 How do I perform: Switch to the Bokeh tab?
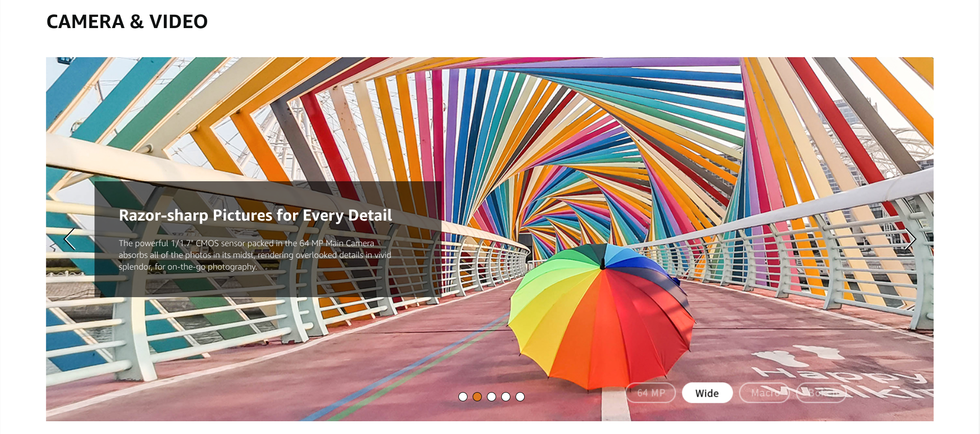821,393
